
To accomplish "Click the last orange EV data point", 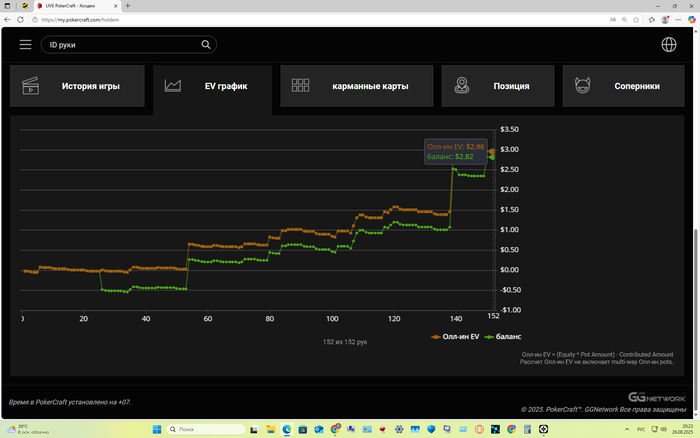I will [x=492, y=152].
